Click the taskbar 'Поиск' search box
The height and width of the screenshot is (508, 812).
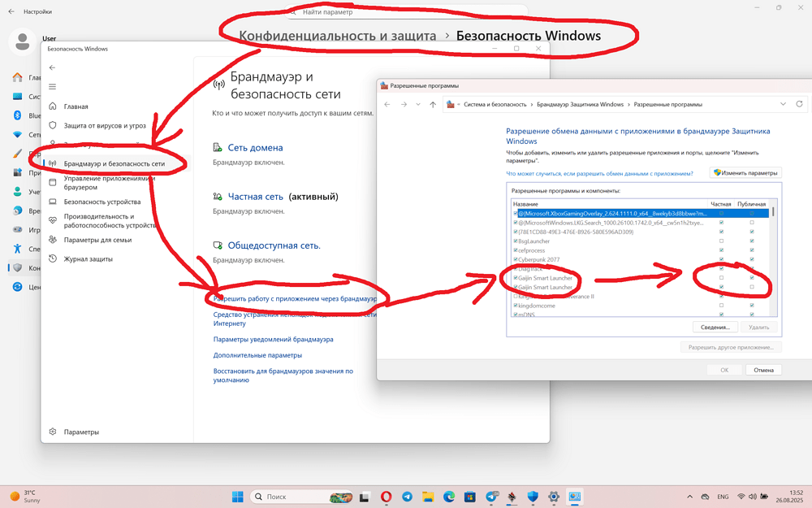[x=302, y=497]
